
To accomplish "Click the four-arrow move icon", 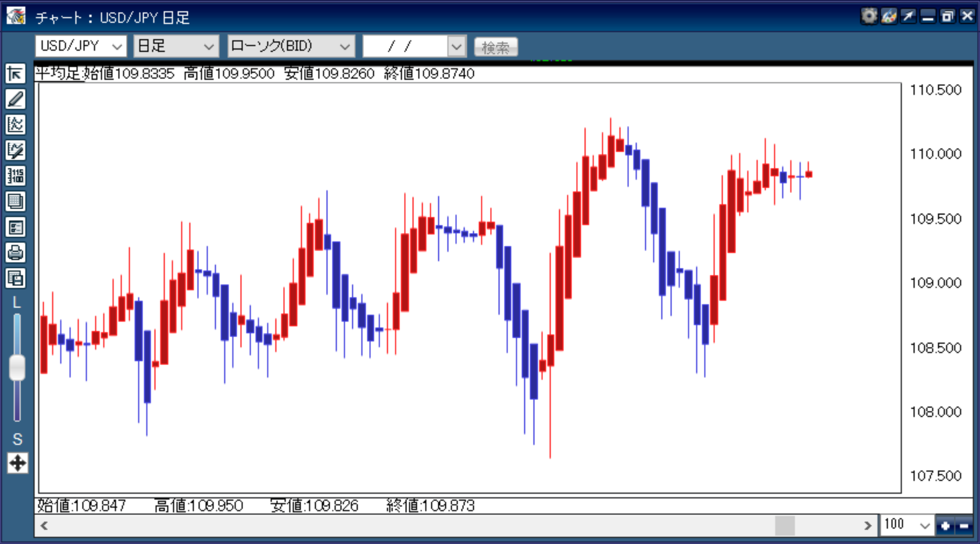I will click(x=17, y=463).
